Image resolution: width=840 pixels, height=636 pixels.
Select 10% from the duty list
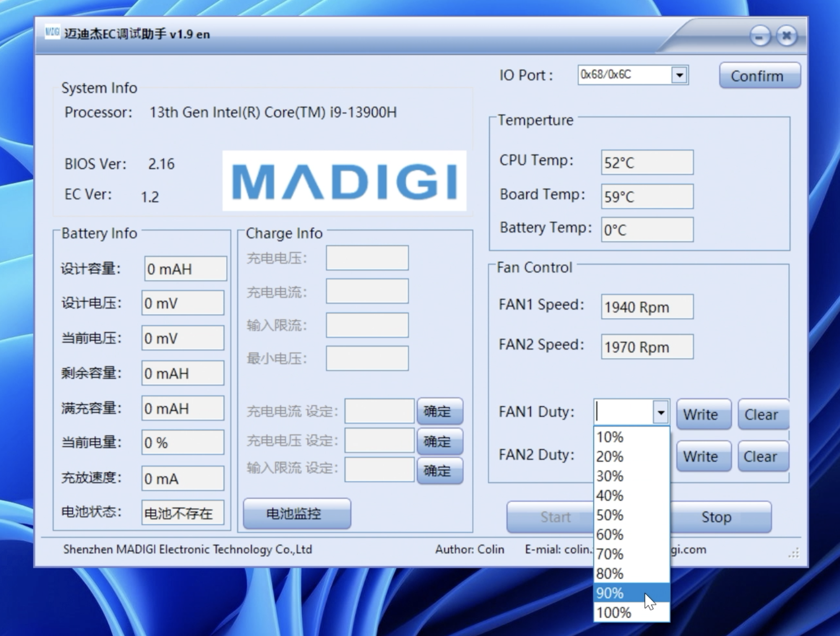click(x=631, y=437)
